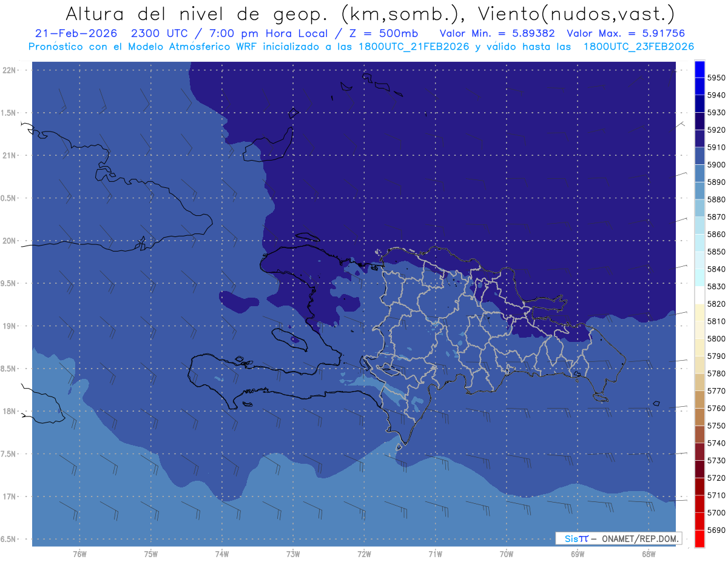Image resolution: width=728 pixels, height=562 pixels.
Task: Click the '5830' color bar value
Action: (716, 286)
